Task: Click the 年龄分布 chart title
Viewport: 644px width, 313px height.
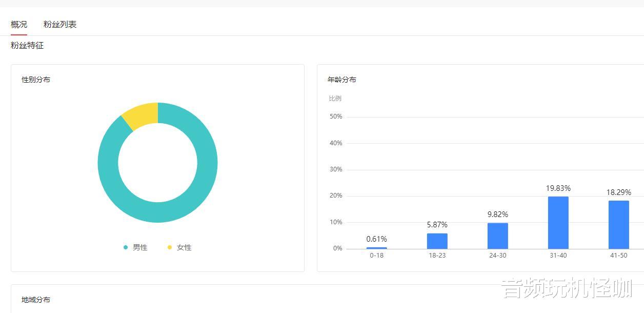Action: [x=342, y=80]
